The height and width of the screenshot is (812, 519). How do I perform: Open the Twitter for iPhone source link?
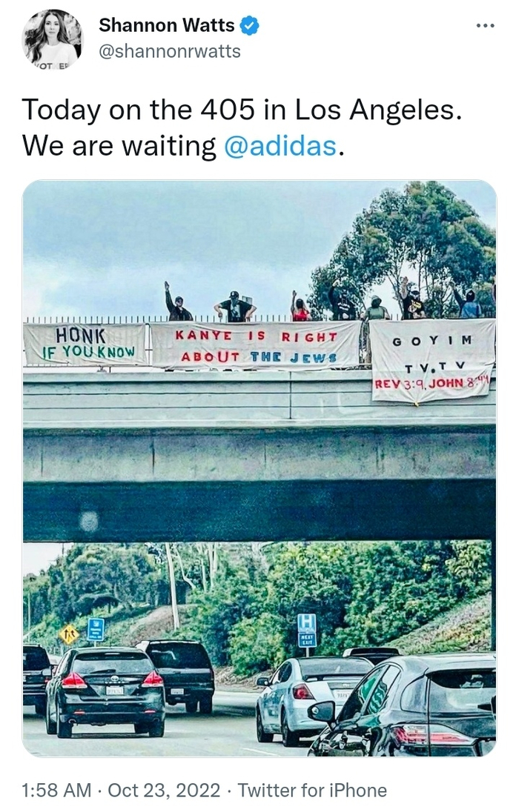(312, 791)
